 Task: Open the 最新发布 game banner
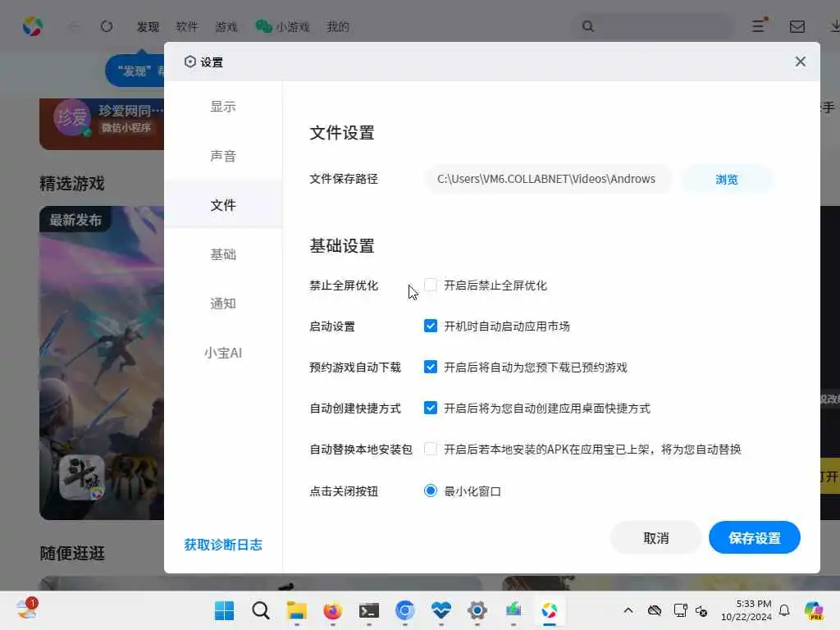[102, 363]
